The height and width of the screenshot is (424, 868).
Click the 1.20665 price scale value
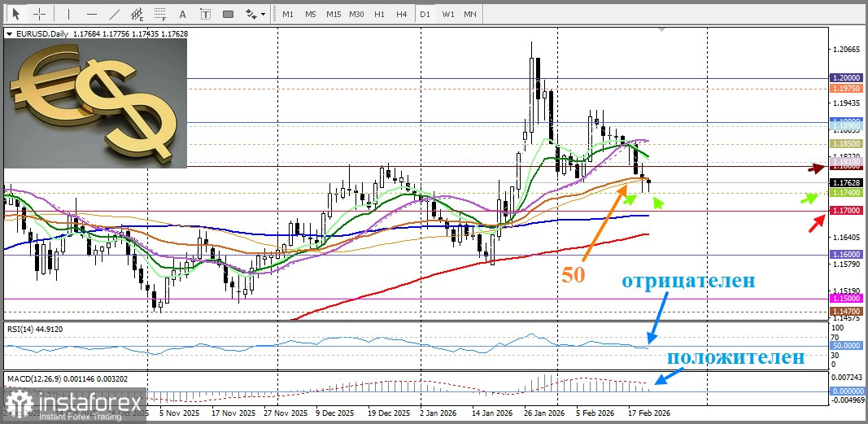click(x=848, y=50)
